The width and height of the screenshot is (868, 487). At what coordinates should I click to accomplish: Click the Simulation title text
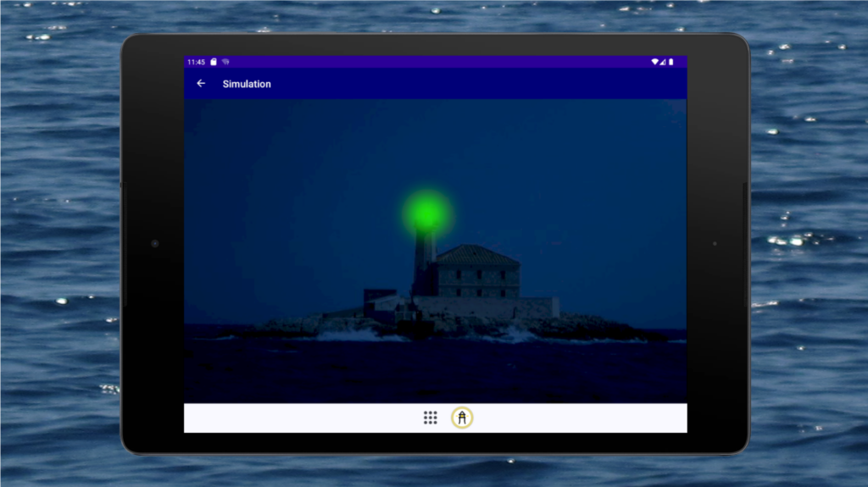[x=247, y=84]
